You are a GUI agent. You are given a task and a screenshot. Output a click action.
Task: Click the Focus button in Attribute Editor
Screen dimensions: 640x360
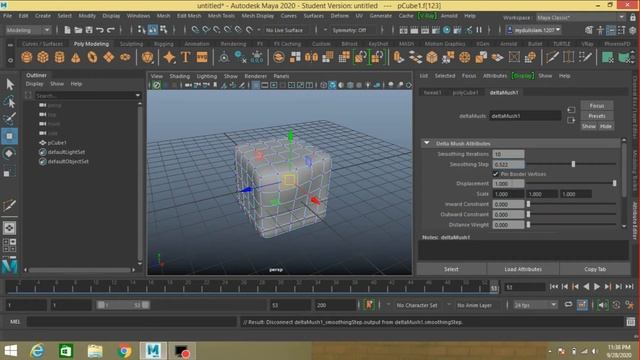(597, 106)
